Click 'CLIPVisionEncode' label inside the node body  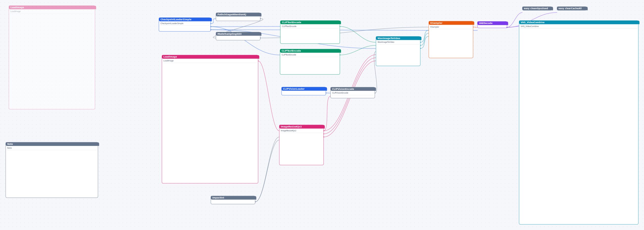pos(340,93)
